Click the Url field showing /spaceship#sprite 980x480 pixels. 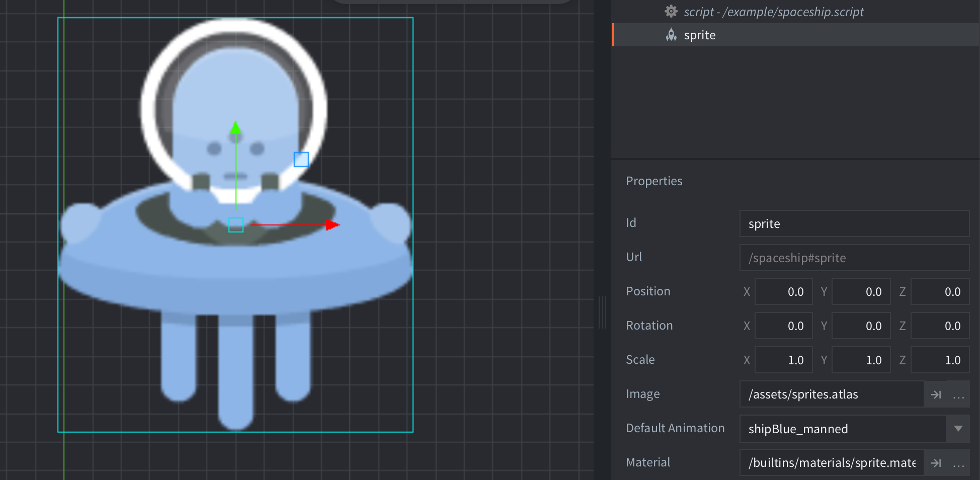click(854, 258)
